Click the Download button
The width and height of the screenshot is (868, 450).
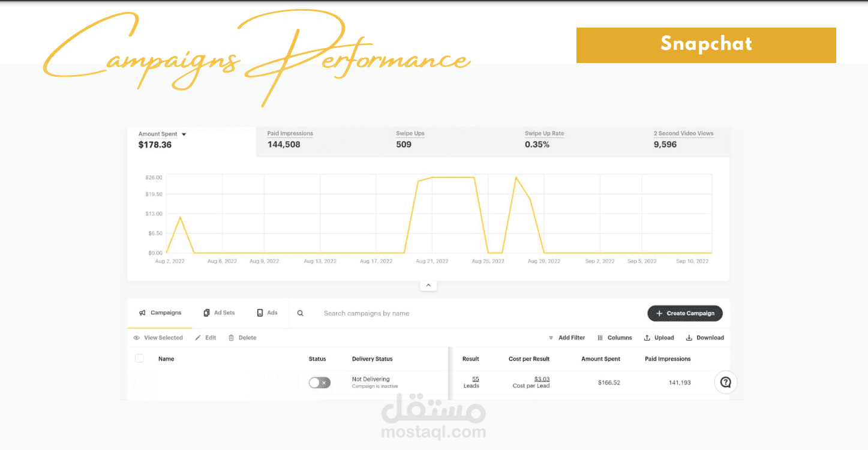click(x=705, y=338)
